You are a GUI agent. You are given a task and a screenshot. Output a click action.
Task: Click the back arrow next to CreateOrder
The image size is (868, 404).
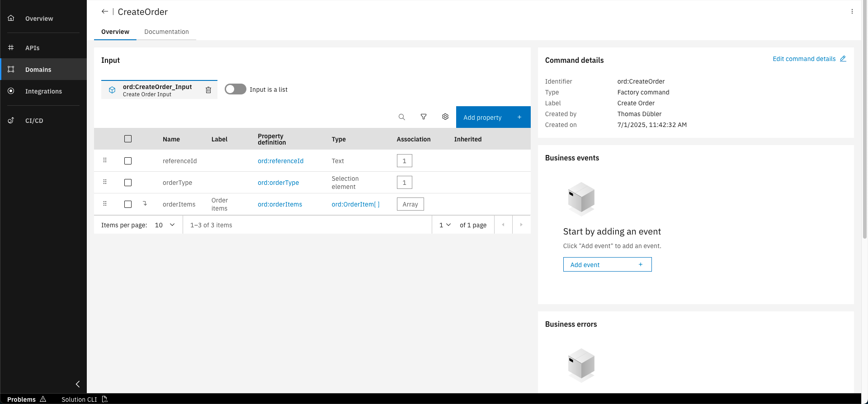(104, 12)
